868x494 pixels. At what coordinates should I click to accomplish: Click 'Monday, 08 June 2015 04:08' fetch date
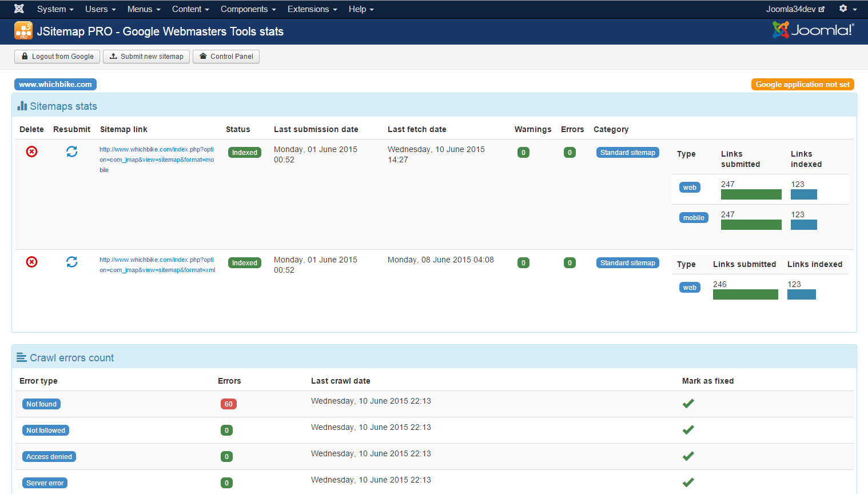click(x=441, y=260)
